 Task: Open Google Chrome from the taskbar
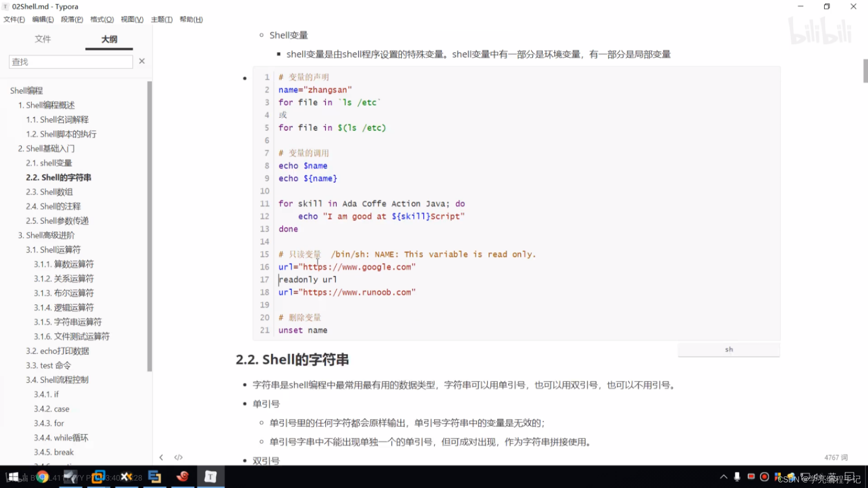pos(42,477)
